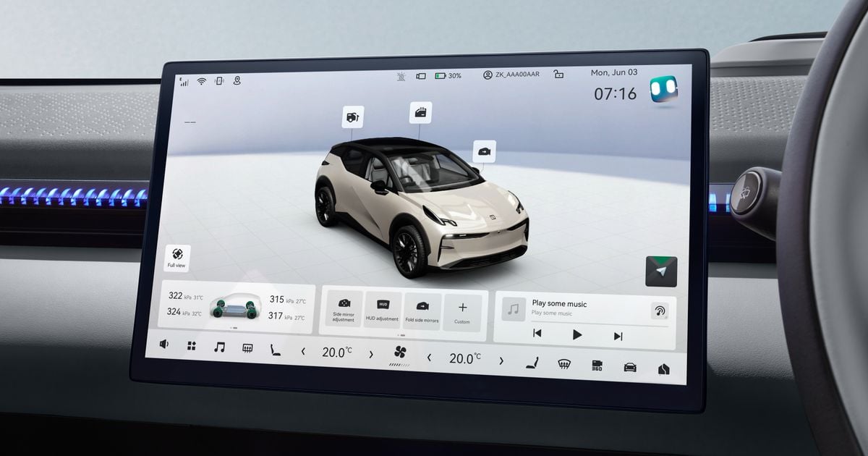Tap the Play some music title
This screenshot has height=456, width=868.
click(559, 304)
